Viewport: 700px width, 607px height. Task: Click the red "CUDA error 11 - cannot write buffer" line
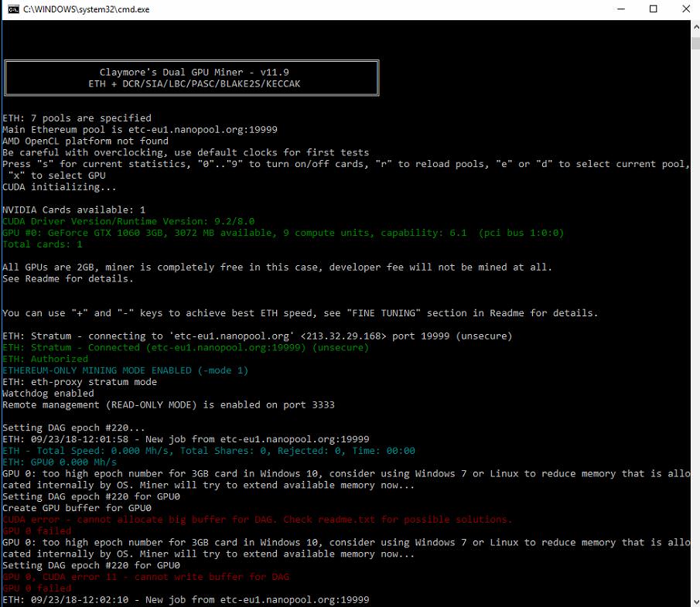pyautogui.click(x=145, y=577)
